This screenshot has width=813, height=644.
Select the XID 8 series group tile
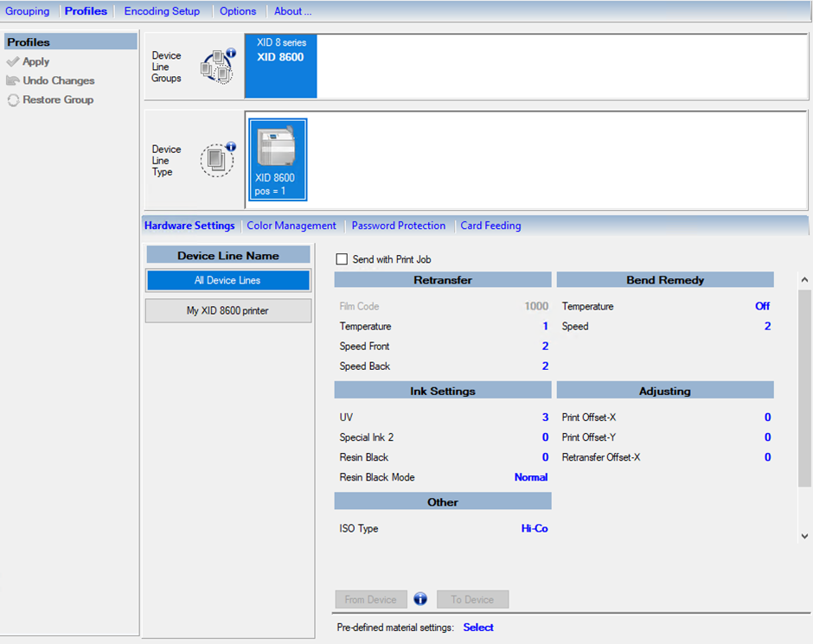pyautogui.click(x=280, y=66)
